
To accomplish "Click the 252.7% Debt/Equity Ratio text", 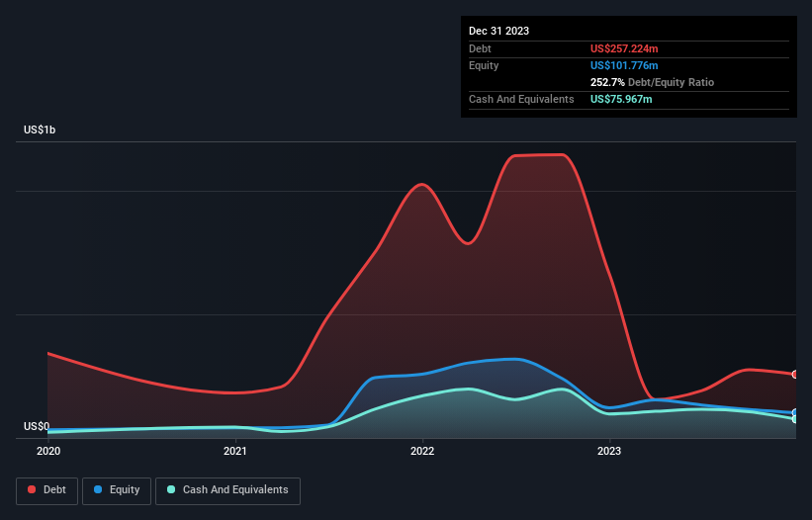I will [x=652, y=82].
